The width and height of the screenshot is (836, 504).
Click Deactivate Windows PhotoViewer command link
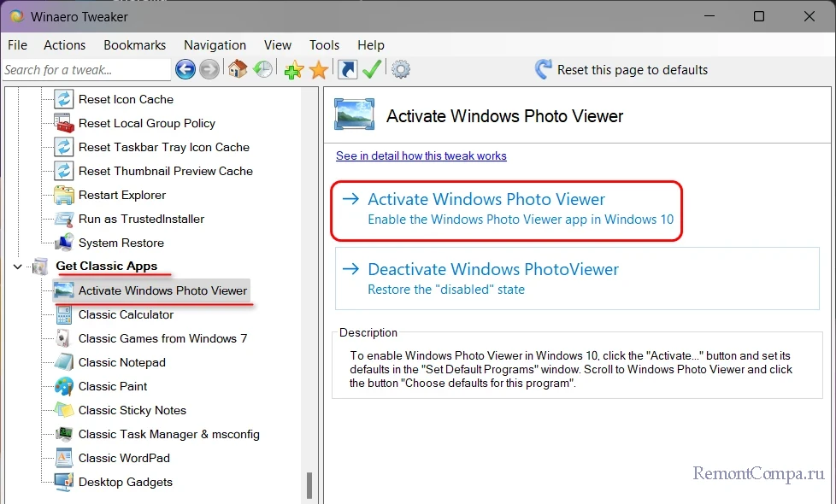point(577,278)
